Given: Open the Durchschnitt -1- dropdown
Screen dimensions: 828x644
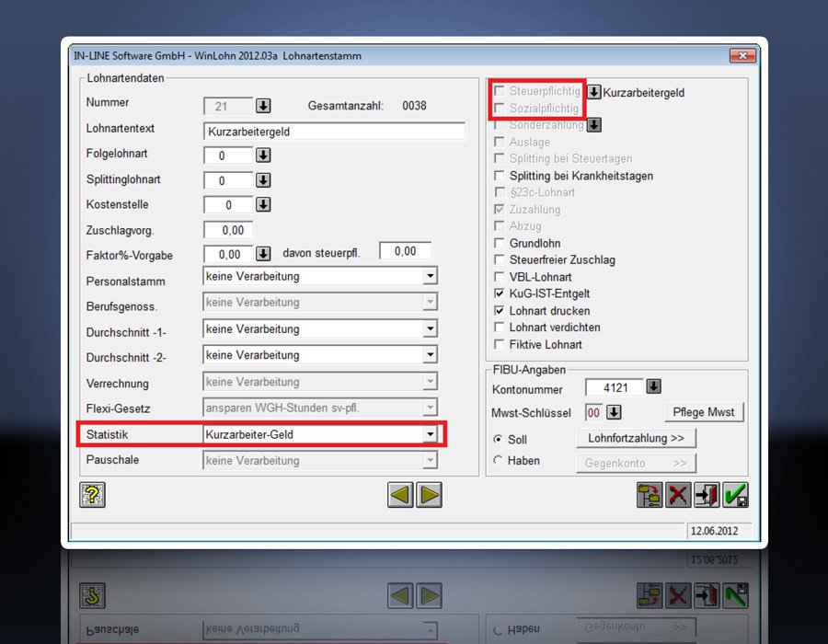Looking at the screenshot, I should (430, 328).
